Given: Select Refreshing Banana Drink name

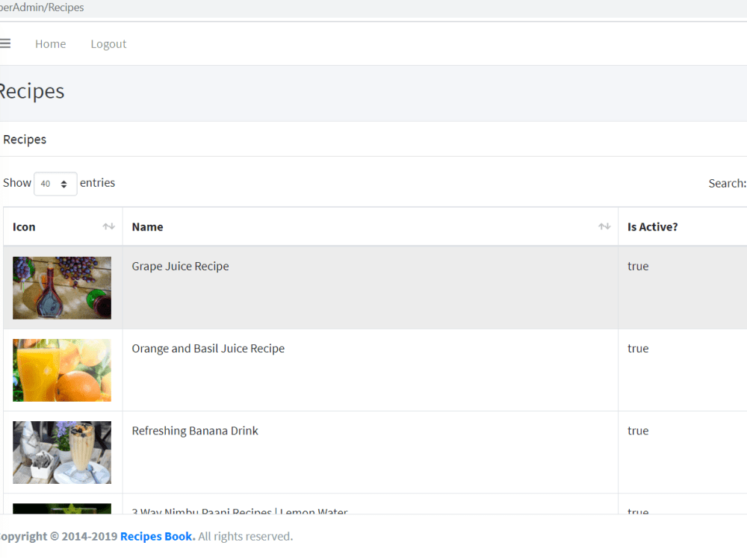Looking at the screenshot, I should point(195,431).
